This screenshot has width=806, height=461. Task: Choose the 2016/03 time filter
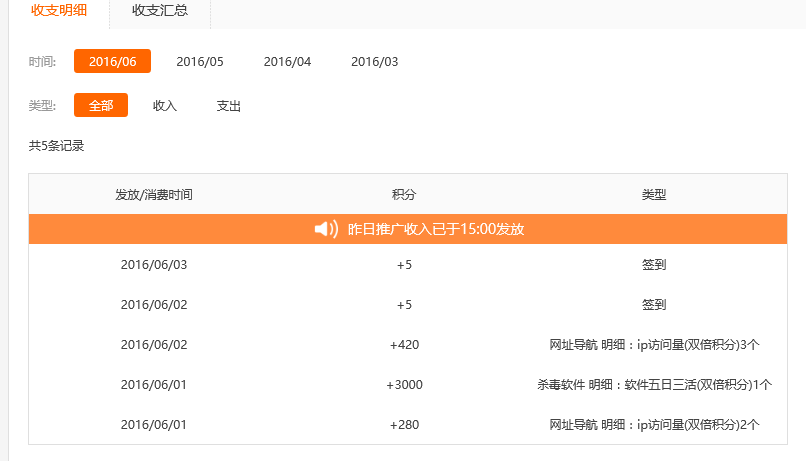point(374,62)
